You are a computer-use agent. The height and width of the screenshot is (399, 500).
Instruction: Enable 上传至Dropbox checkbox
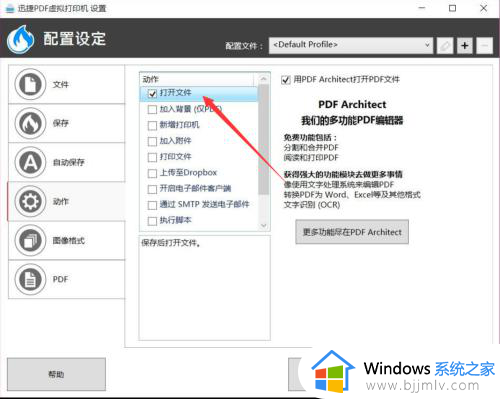click(152, 173)
